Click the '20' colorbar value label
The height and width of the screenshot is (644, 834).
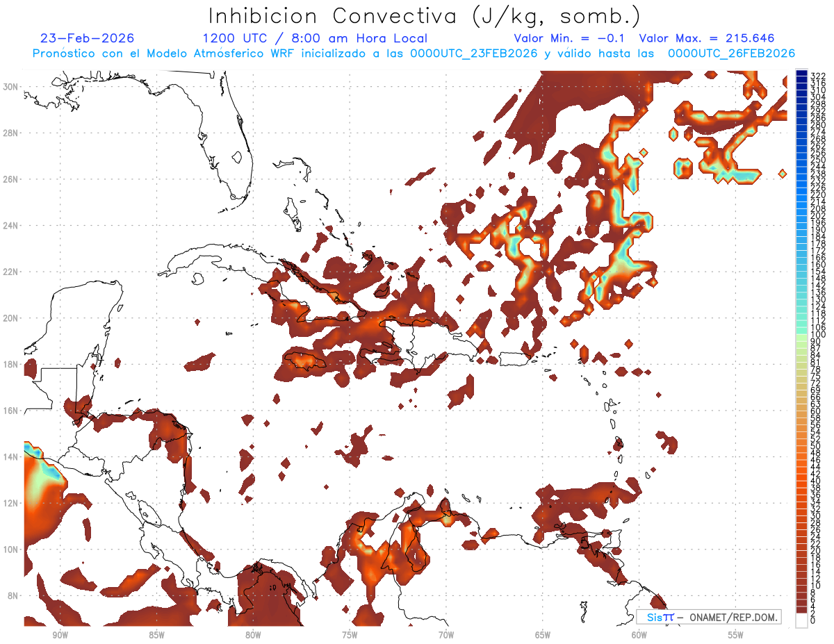pos(816,551)
